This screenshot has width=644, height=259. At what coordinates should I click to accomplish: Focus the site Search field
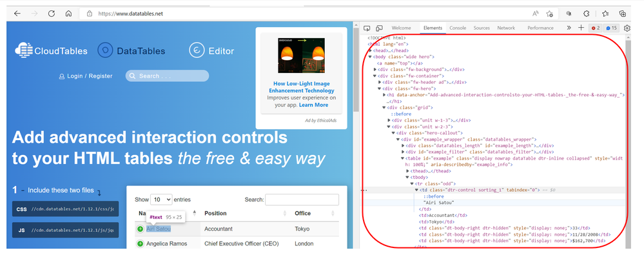167,76
